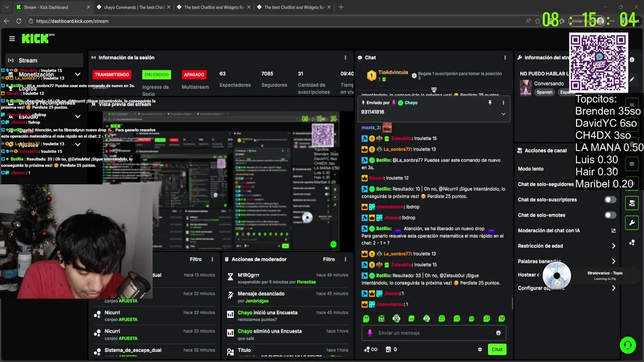This screenshot has width=644, height=362.
Task: Click the wrench icon in right sidebar
Action: pyautogui.click(x=632, y=223)
